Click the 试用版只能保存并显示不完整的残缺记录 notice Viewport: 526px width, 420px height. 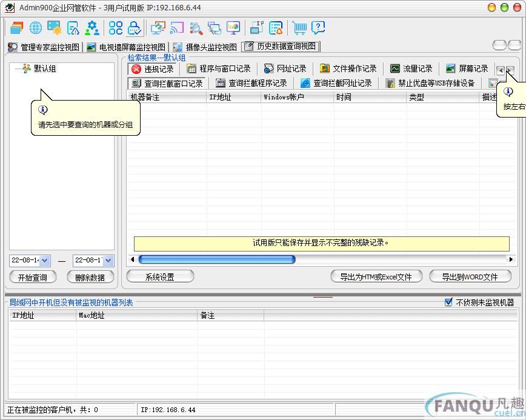321,243
